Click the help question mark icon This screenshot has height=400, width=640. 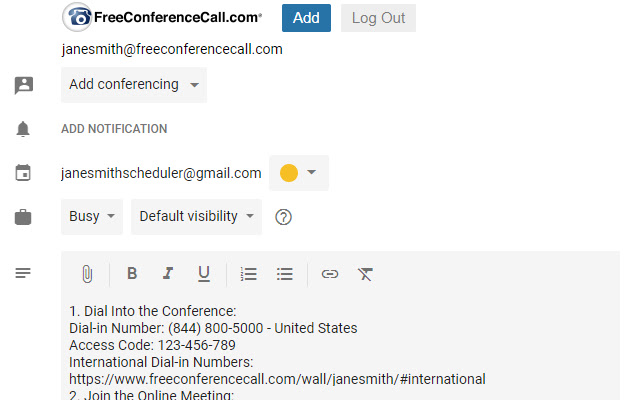(283, 217)
